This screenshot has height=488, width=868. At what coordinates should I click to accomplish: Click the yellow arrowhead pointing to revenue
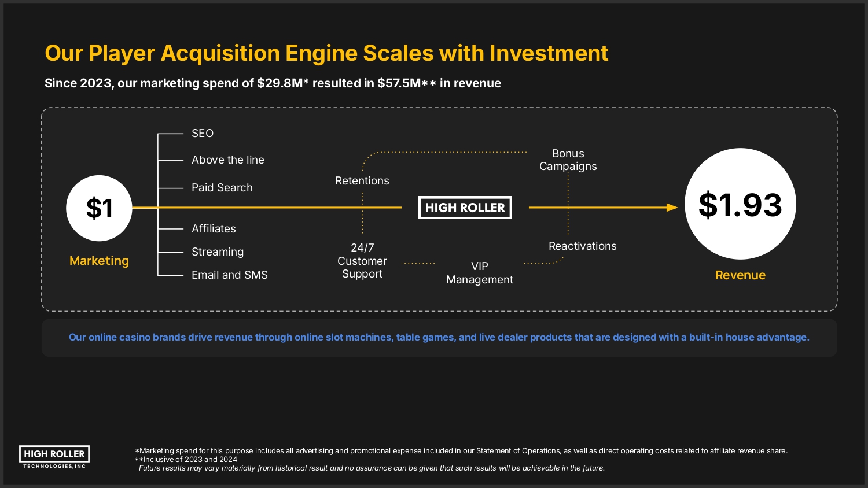[x=672, y=208]
